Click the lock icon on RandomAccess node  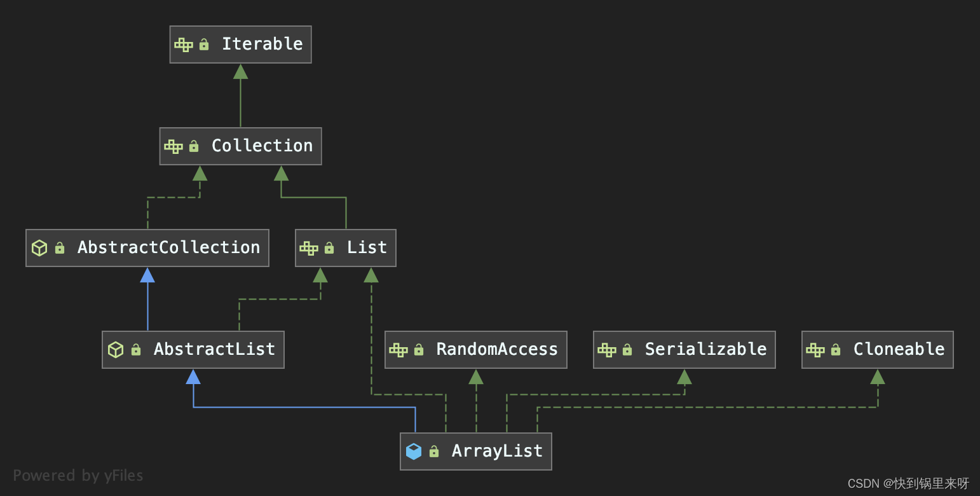click(x=419, y=350)
